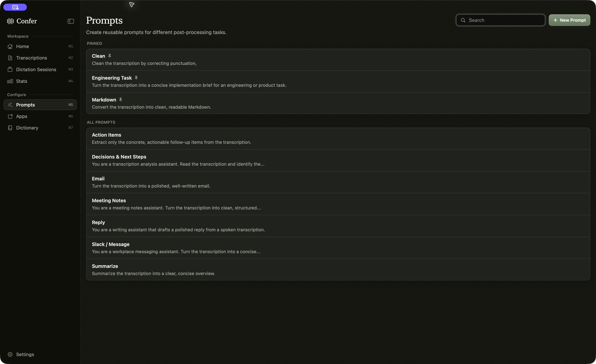Click the ⌘7 shortcut hint beside Dictionary
Viewport: 596px width, 364px height.
pos(71,128)
